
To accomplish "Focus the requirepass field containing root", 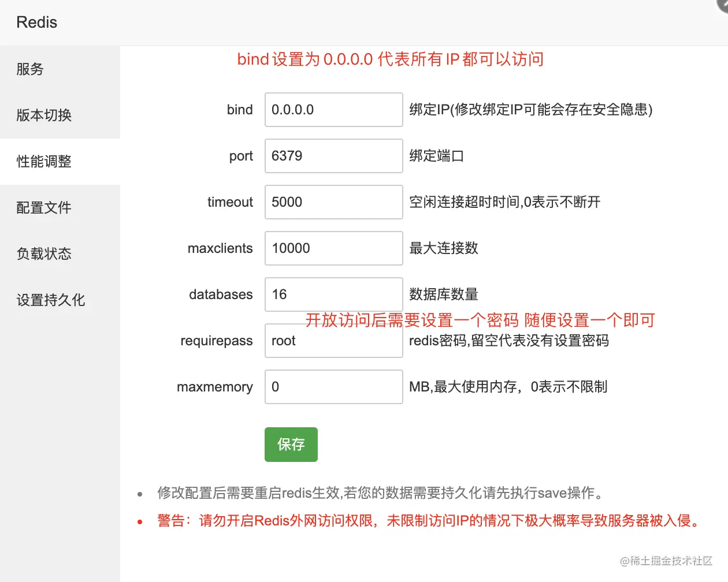I will (x=334, y=341).
